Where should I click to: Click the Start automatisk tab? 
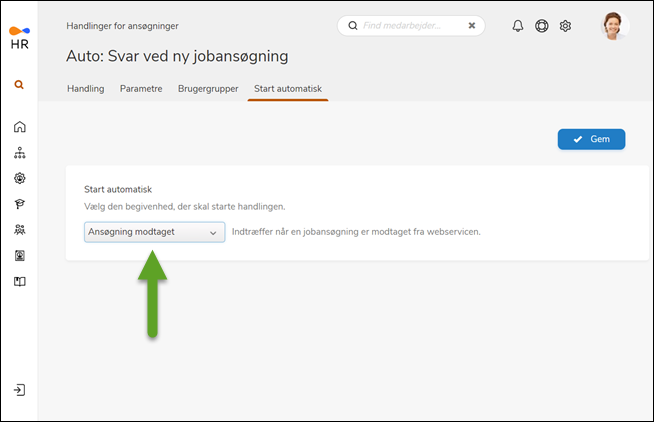[x=288, y=89]
